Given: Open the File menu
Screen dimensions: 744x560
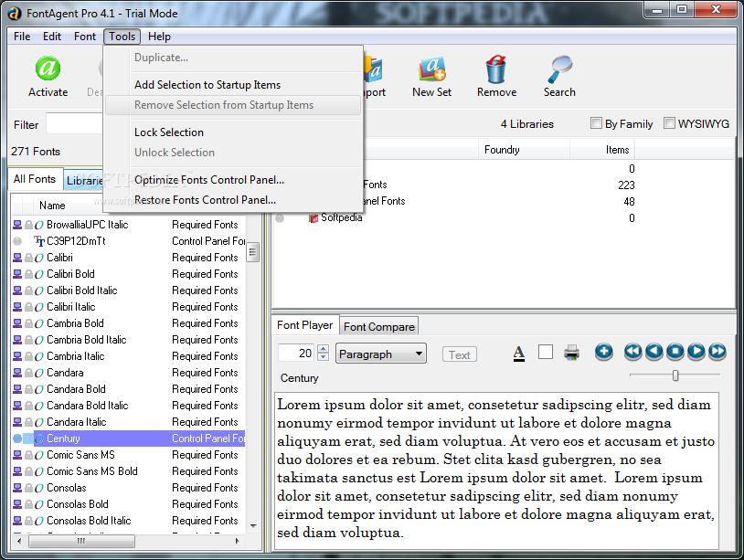Looking at the screenshot, I should [22, 37].
